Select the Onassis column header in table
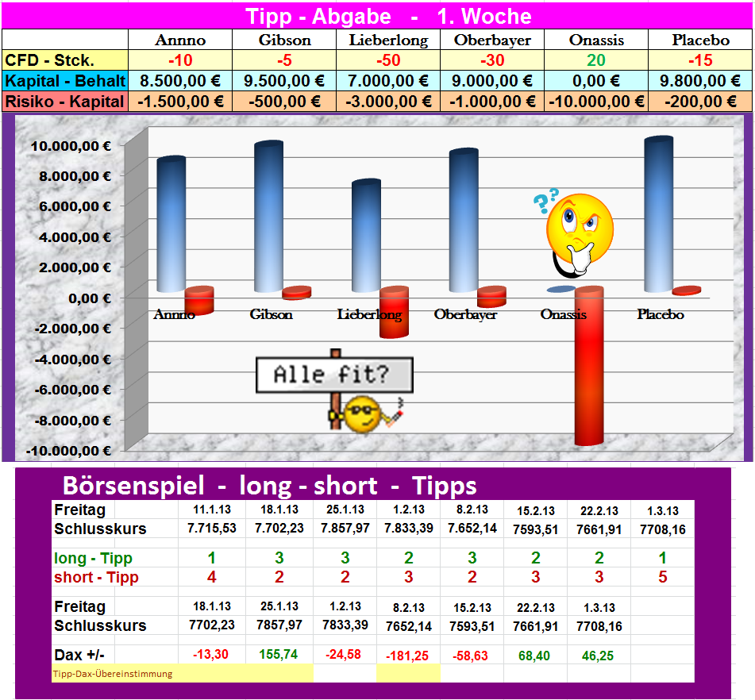This screenshot has width=755, height=700. (596, 40)
